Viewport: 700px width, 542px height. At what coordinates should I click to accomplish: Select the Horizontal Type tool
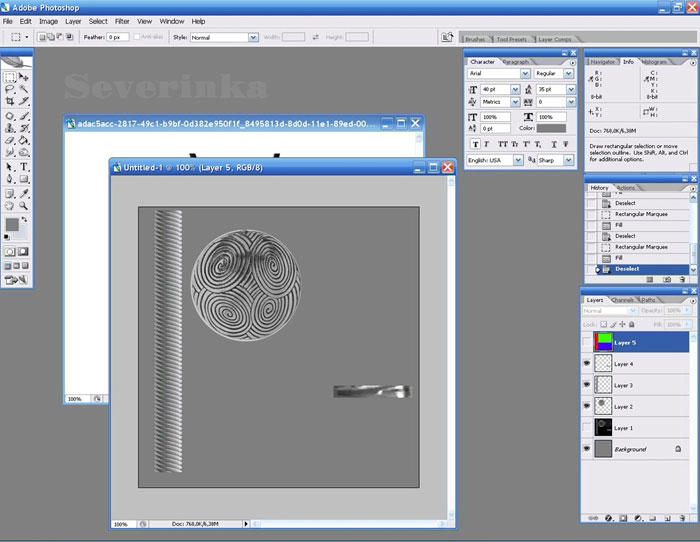pyautogui.click(x=24, y=166)
